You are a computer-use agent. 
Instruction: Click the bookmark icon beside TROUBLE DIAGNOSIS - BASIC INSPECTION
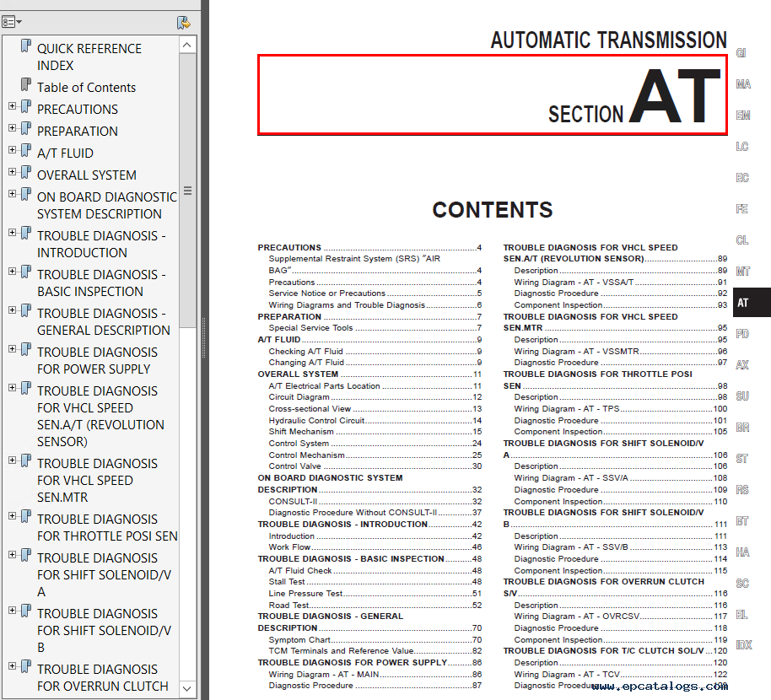tap(26, 272)
